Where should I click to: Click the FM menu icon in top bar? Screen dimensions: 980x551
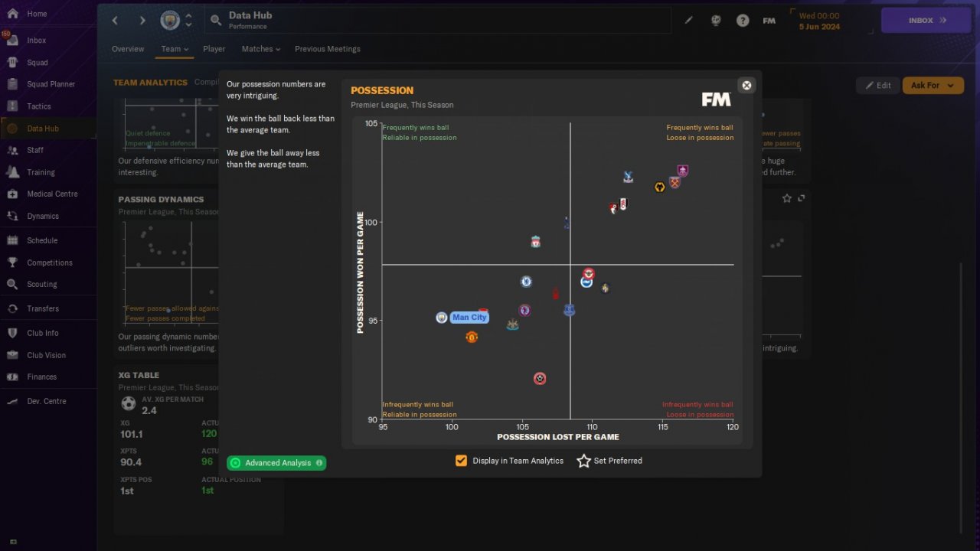click(x=769, y=21)
